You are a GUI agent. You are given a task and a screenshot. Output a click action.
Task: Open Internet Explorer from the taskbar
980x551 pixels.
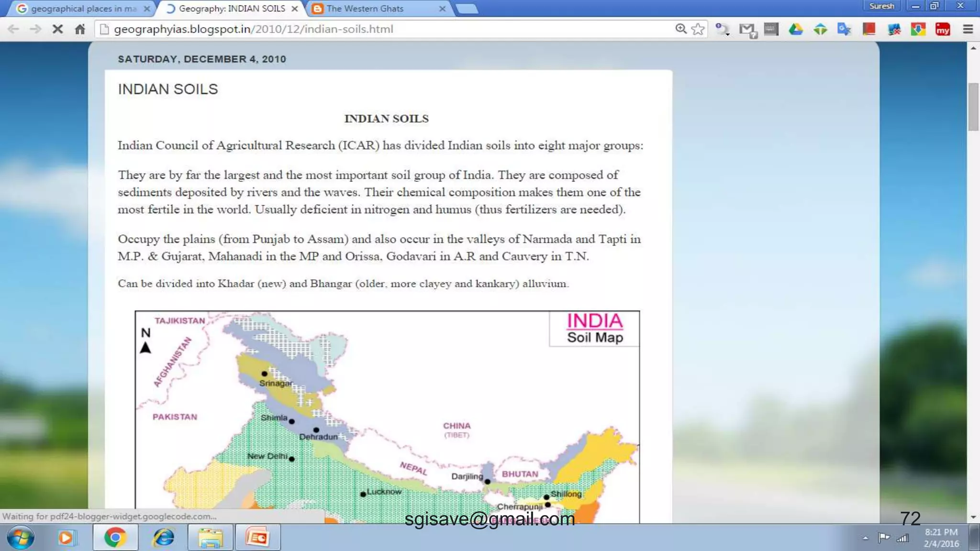163,538
